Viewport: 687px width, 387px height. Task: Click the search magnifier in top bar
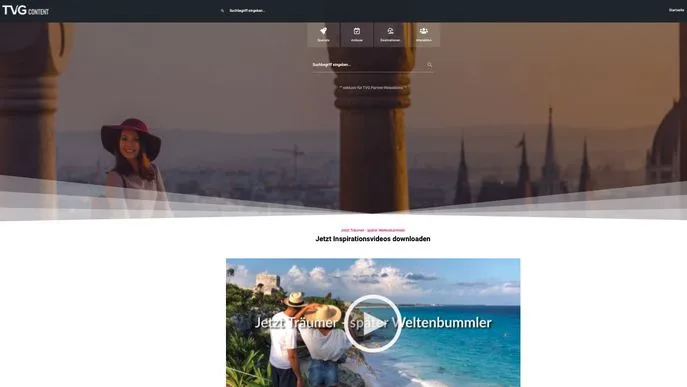pyautogui.click(x=222, y=11)
